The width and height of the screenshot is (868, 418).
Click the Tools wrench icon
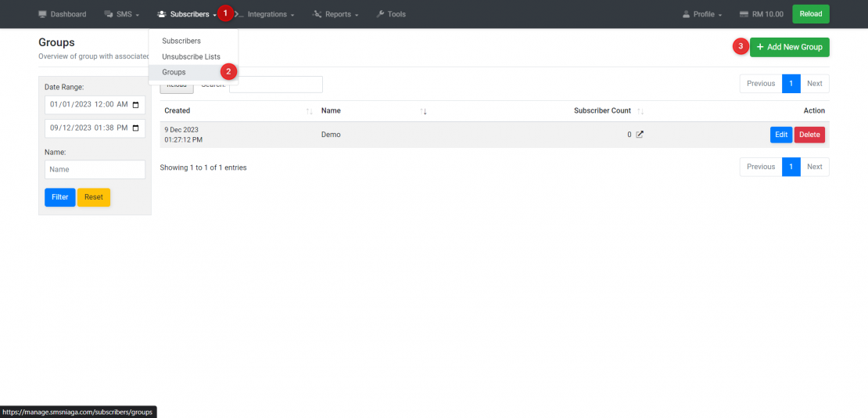point(380,14)
